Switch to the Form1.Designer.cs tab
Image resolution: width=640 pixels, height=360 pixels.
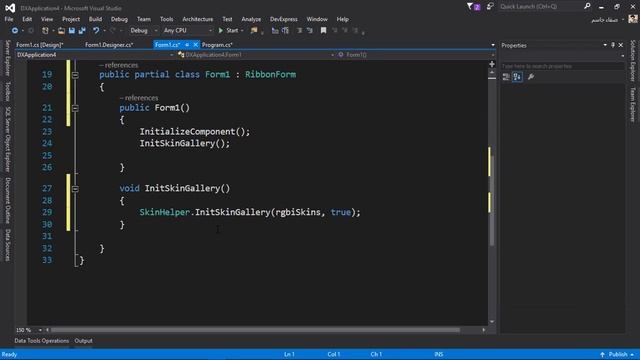(x=109, y=45)
